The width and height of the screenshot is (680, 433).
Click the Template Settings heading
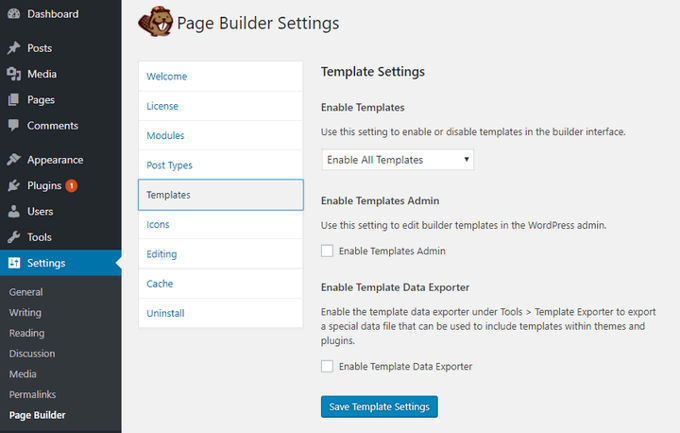373,72
